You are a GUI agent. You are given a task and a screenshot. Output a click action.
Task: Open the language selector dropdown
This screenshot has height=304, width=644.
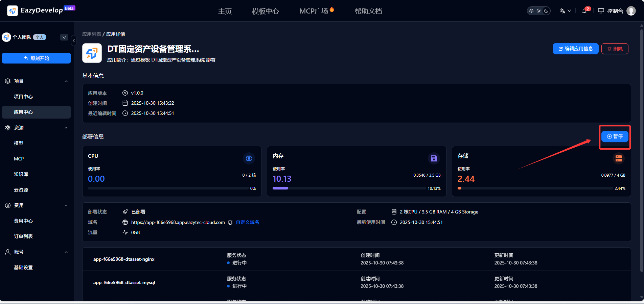click(565, 11)
